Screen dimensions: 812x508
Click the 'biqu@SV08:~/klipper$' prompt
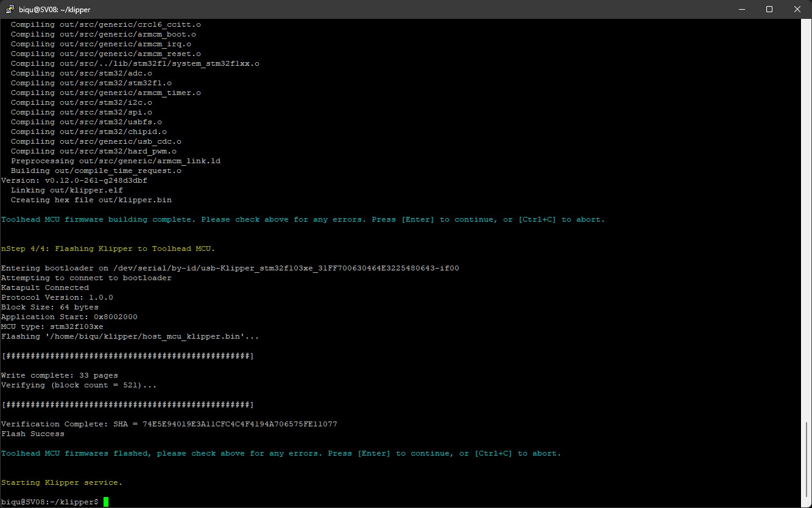(x=50, y=502)
